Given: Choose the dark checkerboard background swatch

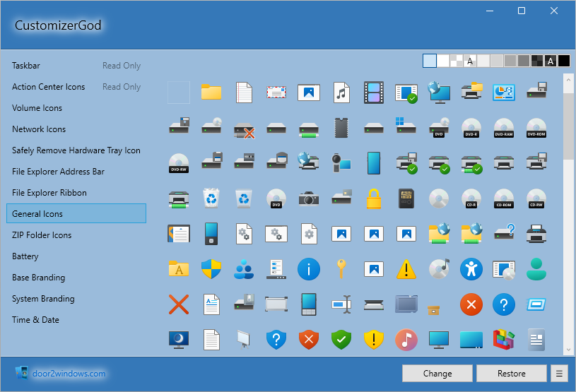Looking at the screenshot, I should [536, 61].
